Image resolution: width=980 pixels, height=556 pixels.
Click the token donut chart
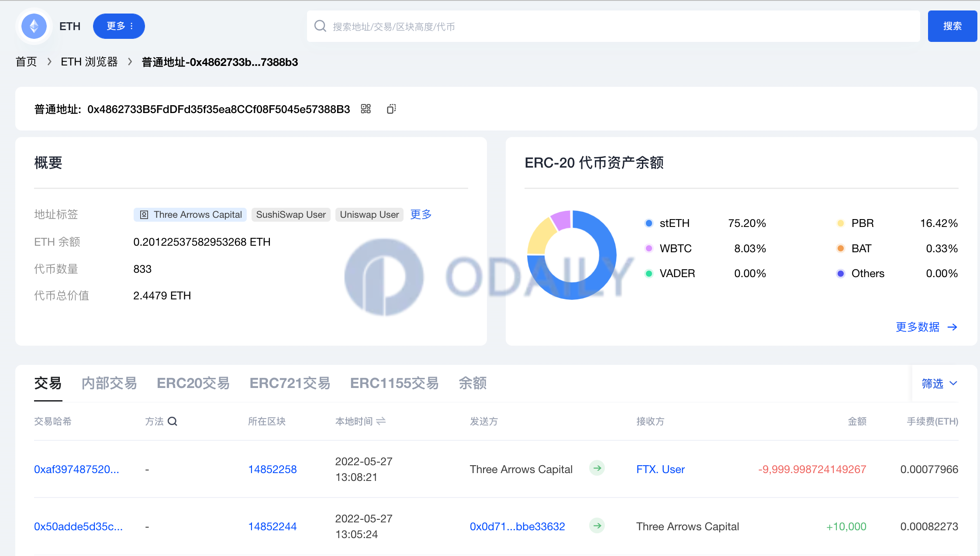click(x=572, y=255)
